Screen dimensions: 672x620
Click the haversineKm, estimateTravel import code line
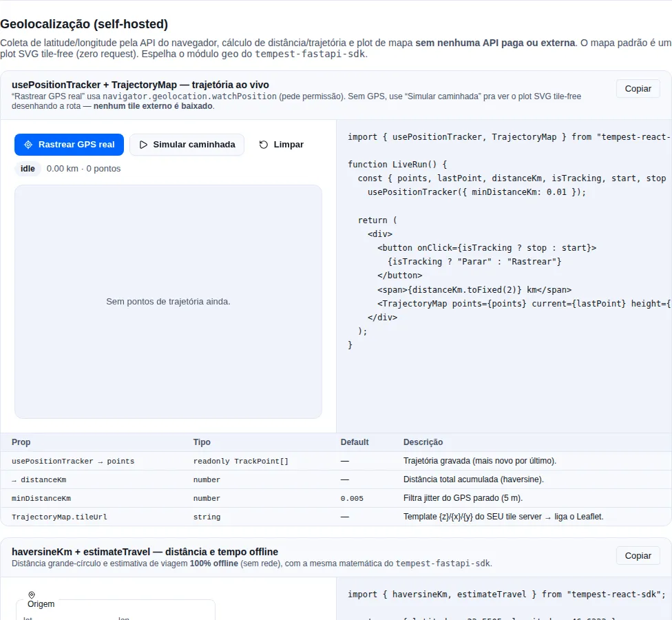tap(507, 595)
